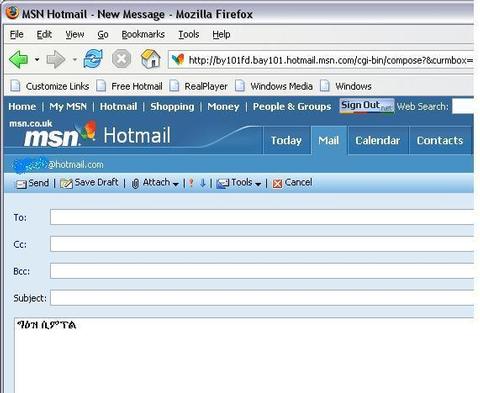Open the Money link
Viewport: 480px width, 393px height.
pos(223,106)
